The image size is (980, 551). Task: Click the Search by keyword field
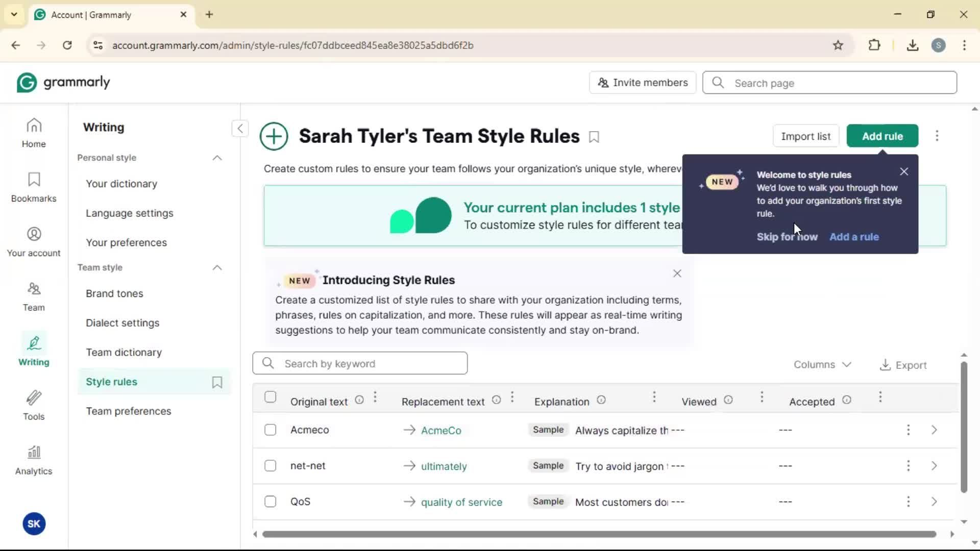coord(360,363)
